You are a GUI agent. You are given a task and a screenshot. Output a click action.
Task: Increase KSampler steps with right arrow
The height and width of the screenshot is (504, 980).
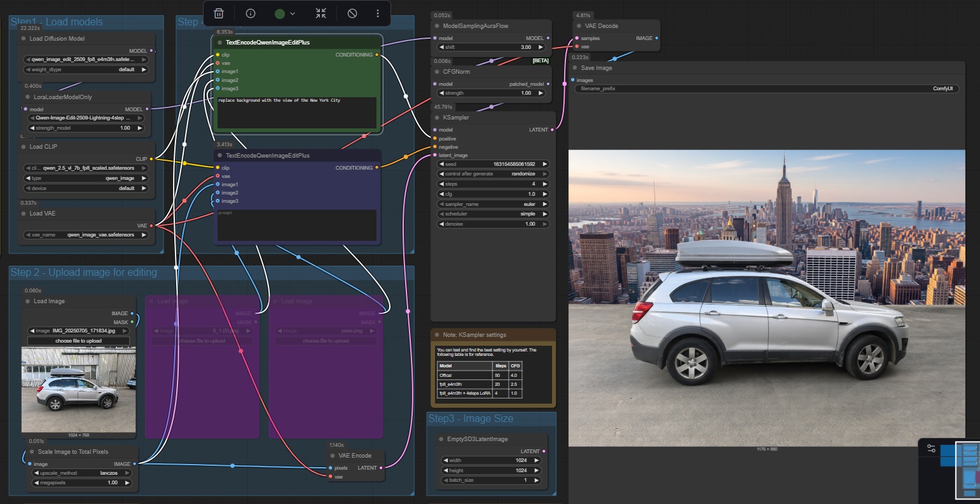click(x=545, y=184)
